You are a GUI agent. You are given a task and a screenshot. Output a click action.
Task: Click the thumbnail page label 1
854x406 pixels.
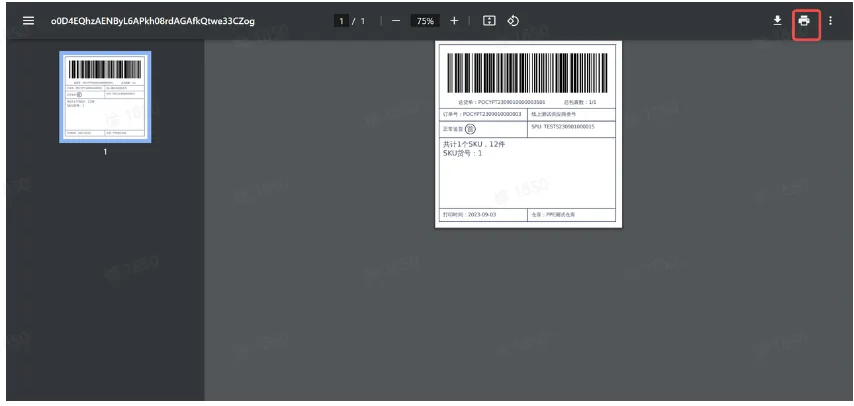(105, 152)
